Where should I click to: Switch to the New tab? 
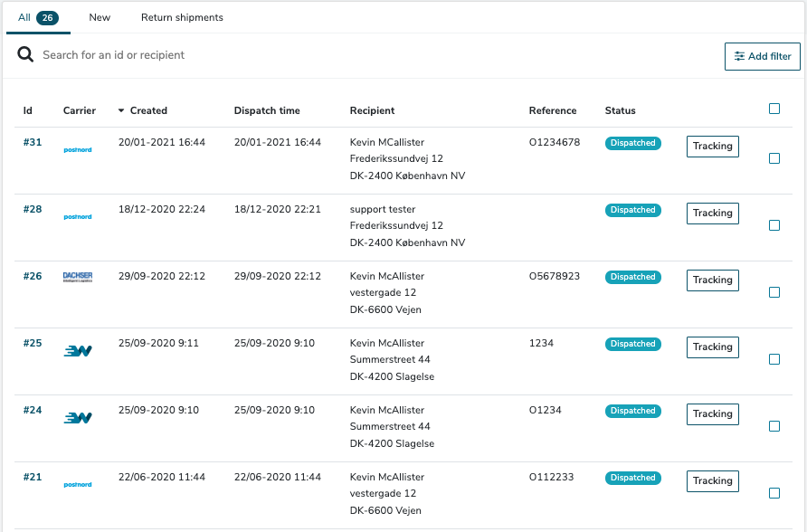tap(100, 16)
